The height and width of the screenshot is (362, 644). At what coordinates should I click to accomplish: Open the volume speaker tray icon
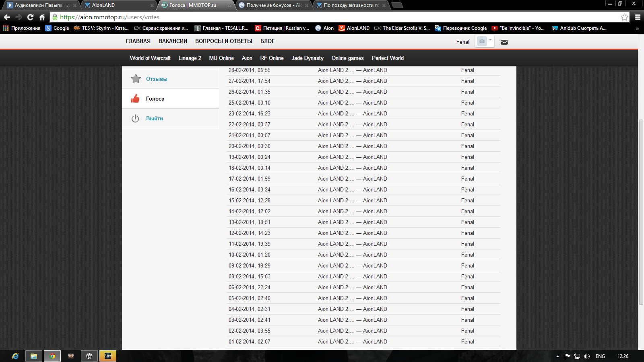pos(587,356)
